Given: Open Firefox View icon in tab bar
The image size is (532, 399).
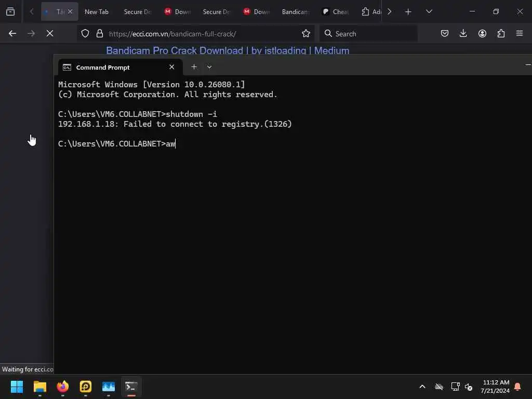Looking at the screenshot, I should coord(10,12).
